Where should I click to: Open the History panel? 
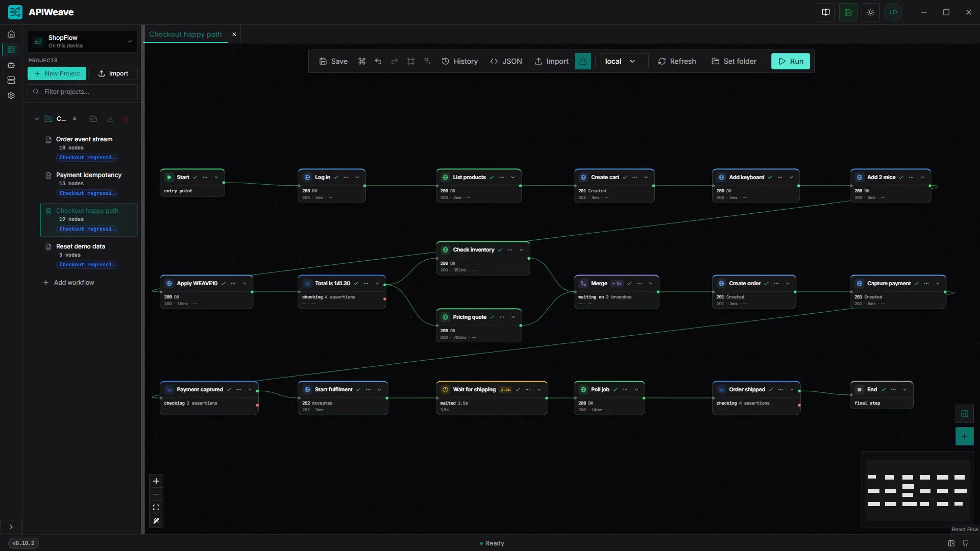459,61
